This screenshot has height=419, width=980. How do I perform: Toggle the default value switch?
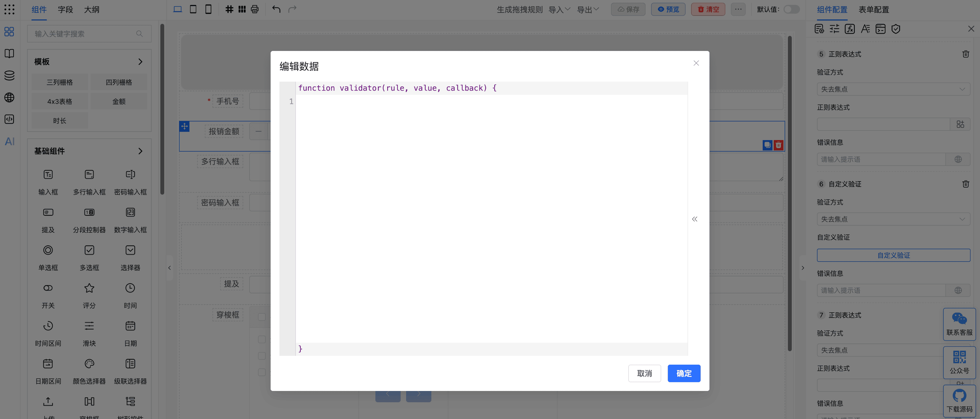(x=791, y=9)
